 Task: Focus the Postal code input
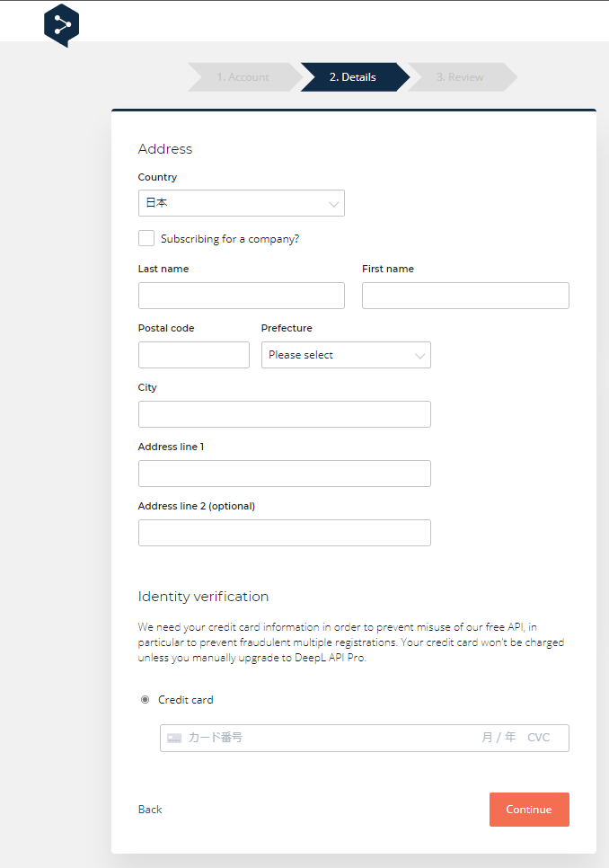(x=193, y=355)
